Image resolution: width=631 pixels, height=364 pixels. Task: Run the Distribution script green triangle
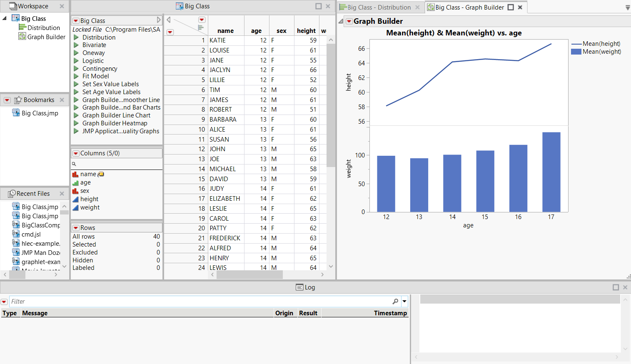point(76,37)
